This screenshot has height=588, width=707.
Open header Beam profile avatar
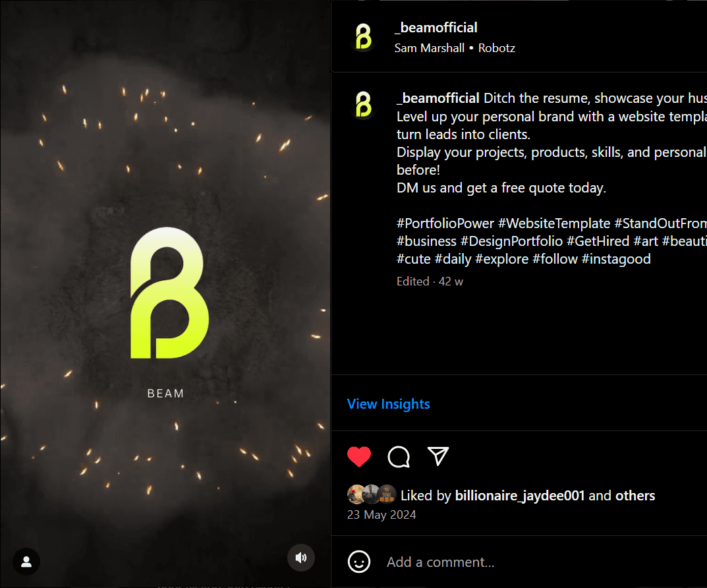pyautogui.click(x=364, y=36)
